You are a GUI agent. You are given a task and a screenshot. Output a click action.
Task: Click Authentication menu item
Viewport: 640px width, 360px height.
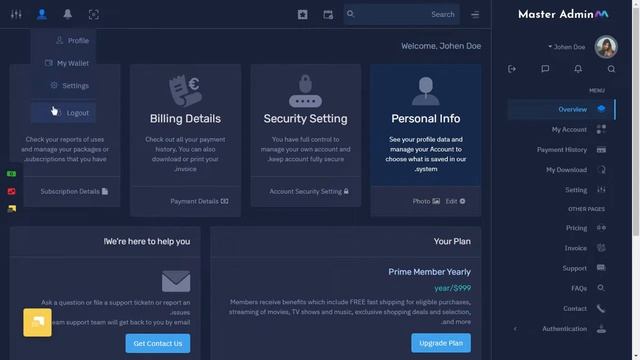pyautogui.click(x=564, y=329)
